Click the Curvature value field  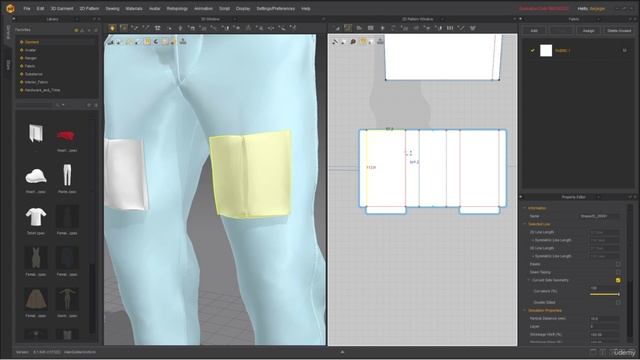(x=604, y=288)
